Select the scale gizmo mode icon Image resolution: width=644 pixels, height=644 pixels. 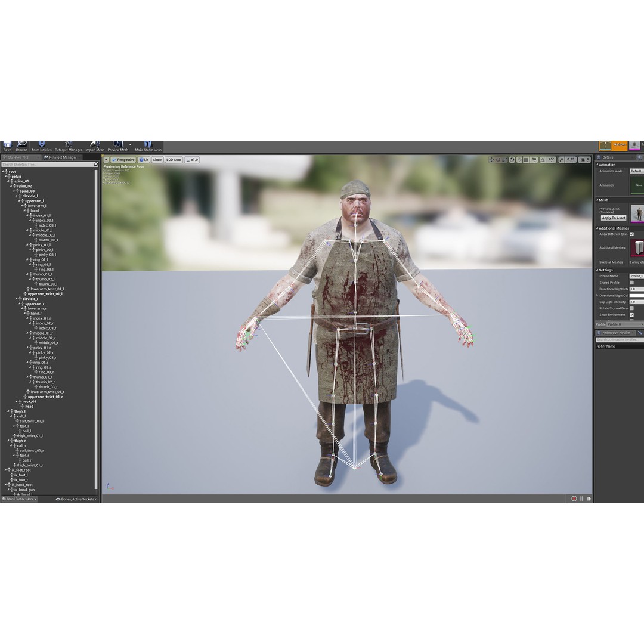click(x=504, y=160)
